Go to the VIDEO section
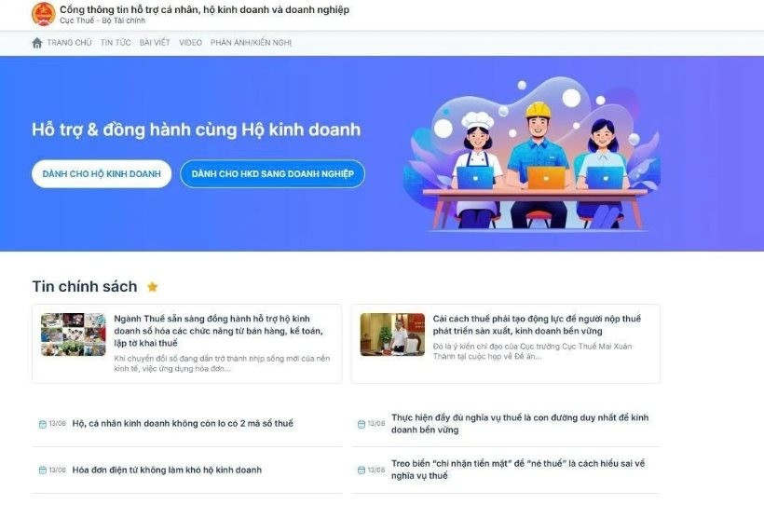Screen dimensions: 764x532 (x=190, y=43)
